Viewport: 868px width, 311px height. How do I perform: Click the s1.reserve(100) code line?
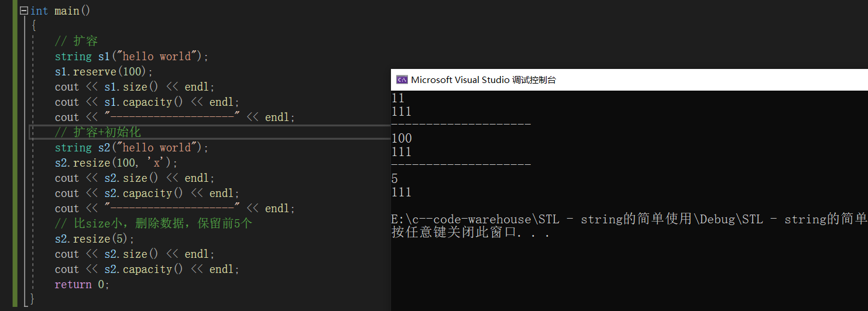coord(104,72)
